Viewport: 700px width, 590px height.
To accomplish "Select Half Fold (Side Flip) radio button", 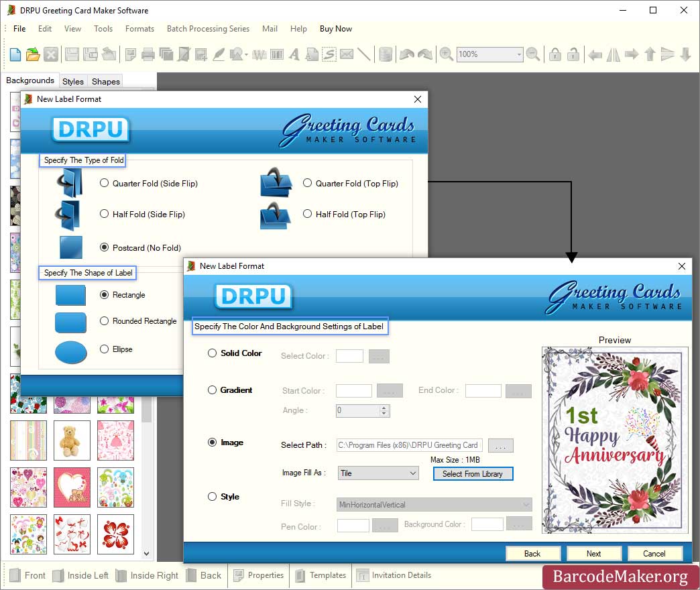I will coord(104,214).
